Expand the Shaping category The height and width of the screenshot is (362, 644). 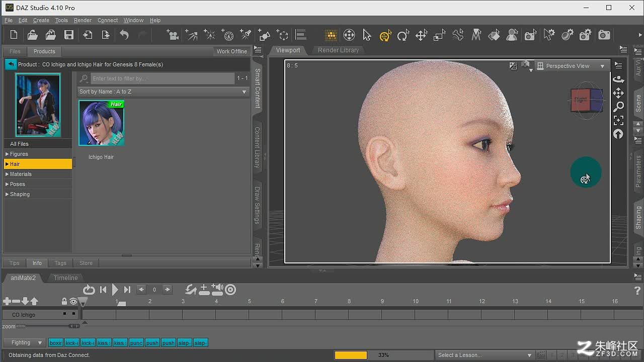(38, 194)
